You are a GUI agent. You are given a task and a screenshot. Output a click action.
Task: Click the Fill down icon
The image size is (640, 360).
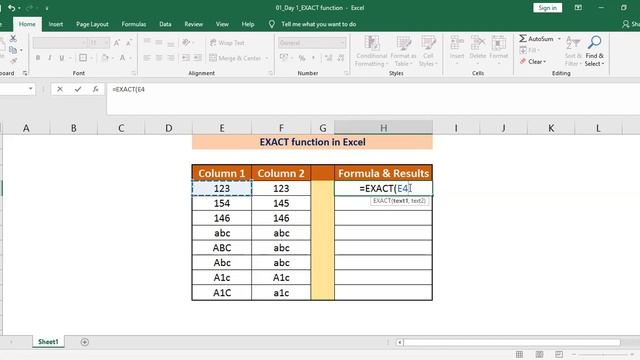coord(523,50)
